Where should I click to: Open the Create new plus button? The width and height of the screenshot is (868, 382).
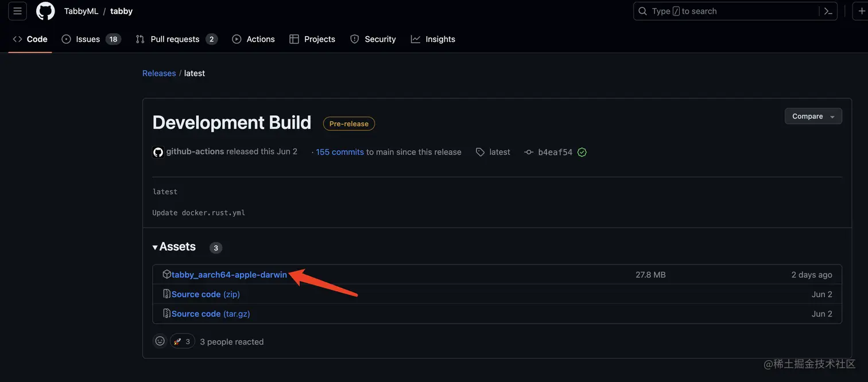coord(861,11)
